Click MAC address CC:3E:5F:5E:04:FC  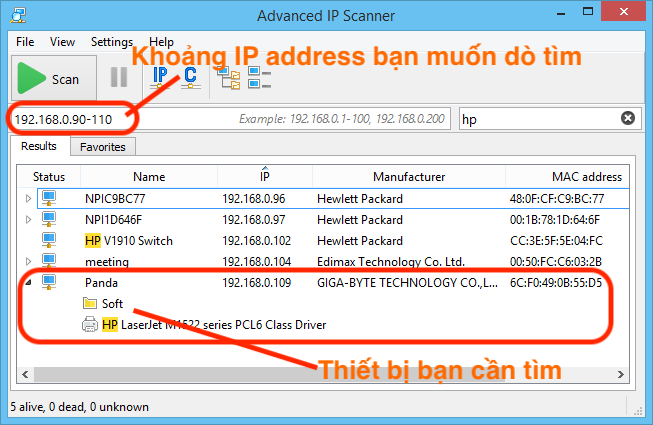coord(556,241)
